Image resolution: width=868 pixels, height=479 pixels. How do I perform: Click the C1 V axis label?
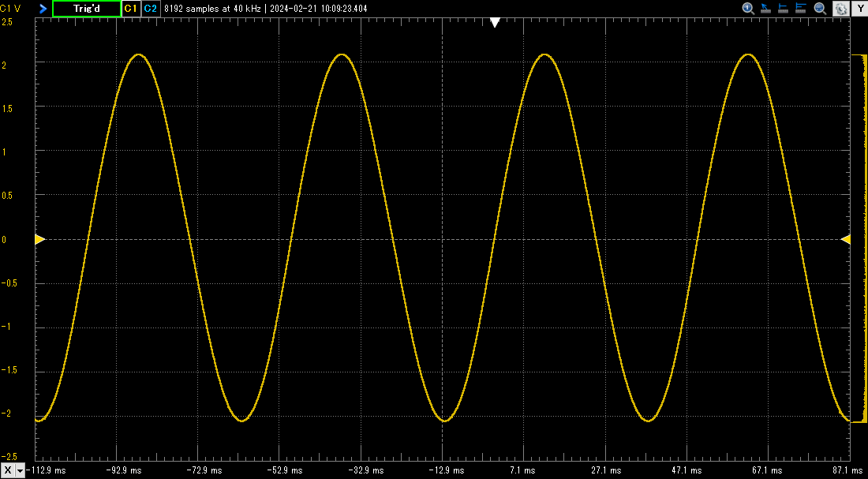[10, 9]
